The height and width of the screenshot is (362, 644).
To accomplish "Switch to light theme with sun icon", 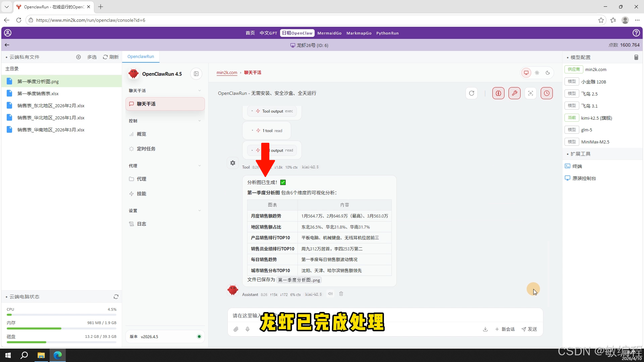I will point(537,72).
